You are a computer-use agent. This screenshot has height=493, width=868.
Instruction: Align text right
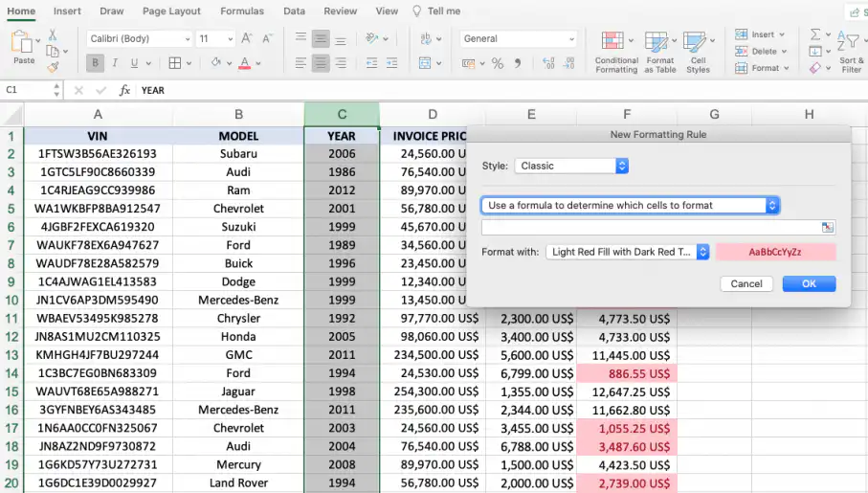341,63
